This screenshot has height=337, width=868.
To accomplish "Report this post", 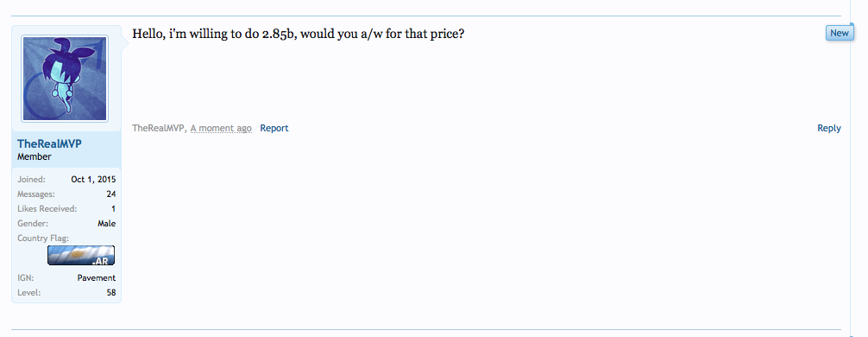I will click(274, 128).
